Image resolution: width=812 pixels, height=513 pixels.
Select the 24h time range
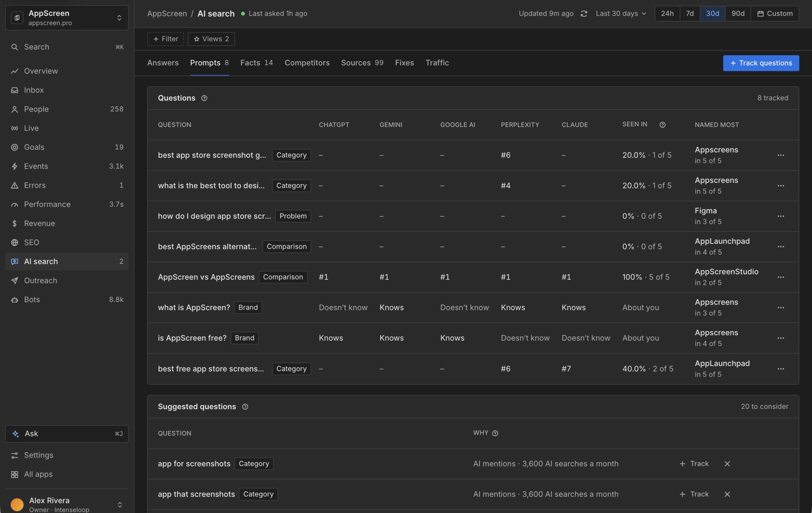point(667,13)
